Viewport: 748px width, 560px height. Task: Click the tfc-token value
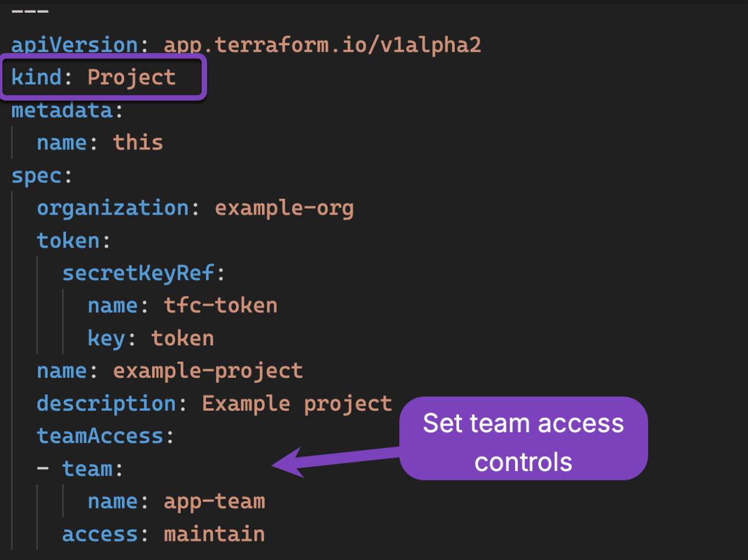[220, 305]
